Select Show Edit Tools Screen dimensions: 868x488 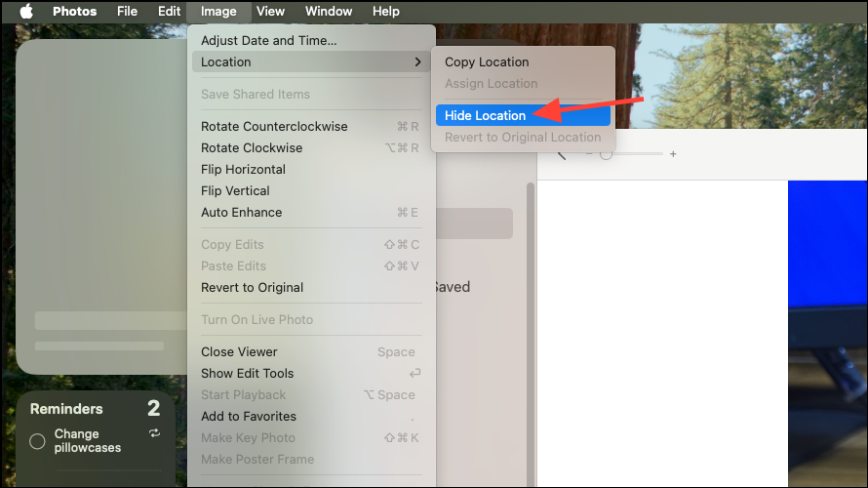[x=247, y=374]
